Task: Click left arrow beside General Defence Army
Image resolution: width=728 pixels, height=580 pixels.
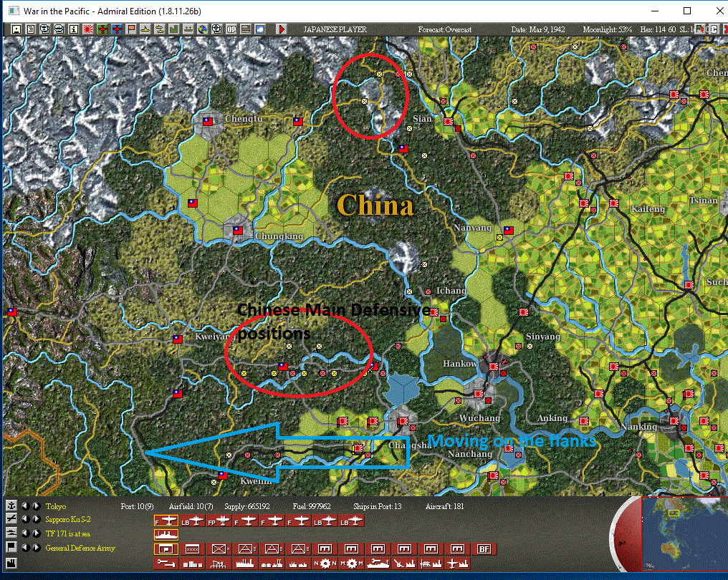Action: 26,548
